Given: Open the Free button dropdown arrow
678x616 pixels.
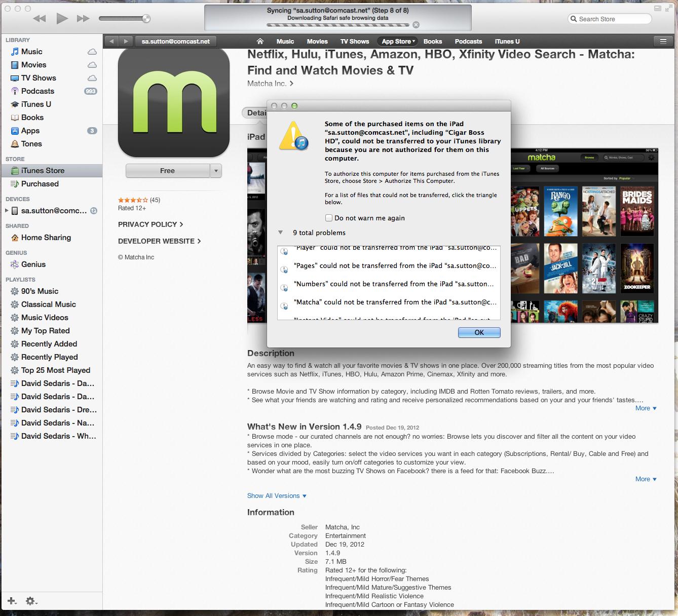Looking at the screenshot, I should (x=216, y=171).
